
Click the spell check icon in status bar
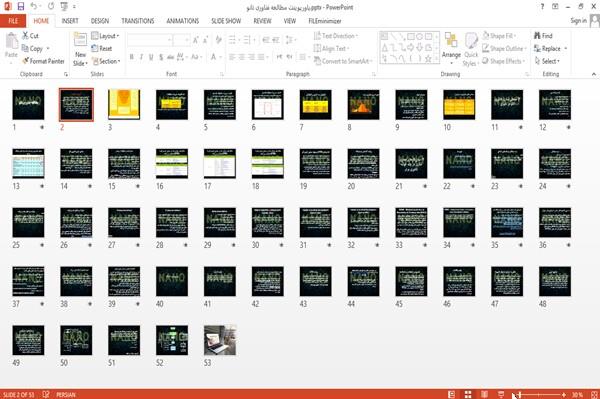pos(46,394)
